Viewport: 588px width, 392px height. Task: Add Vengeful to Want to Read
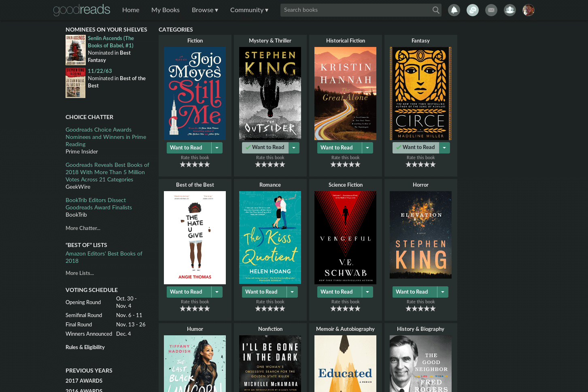point(339,292)
